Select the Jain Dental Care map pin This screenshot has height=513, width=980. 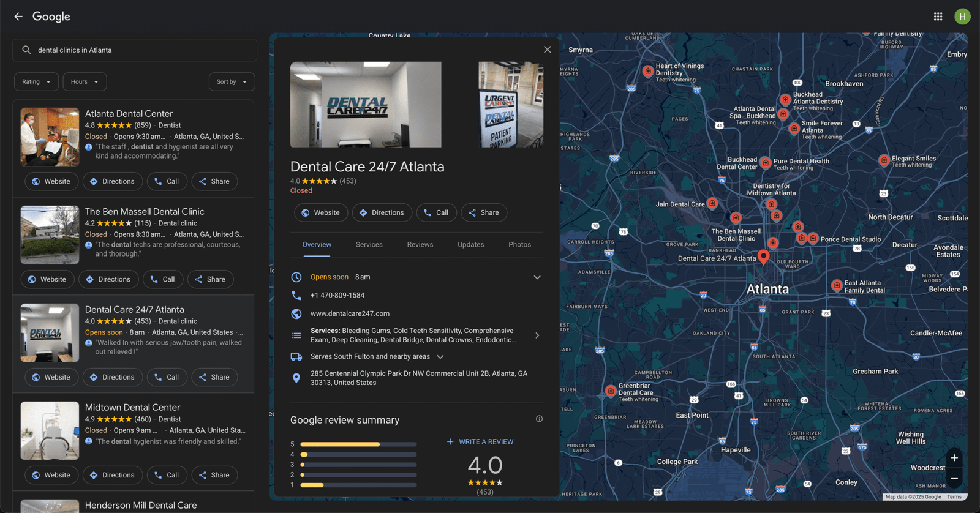point(712,203)
